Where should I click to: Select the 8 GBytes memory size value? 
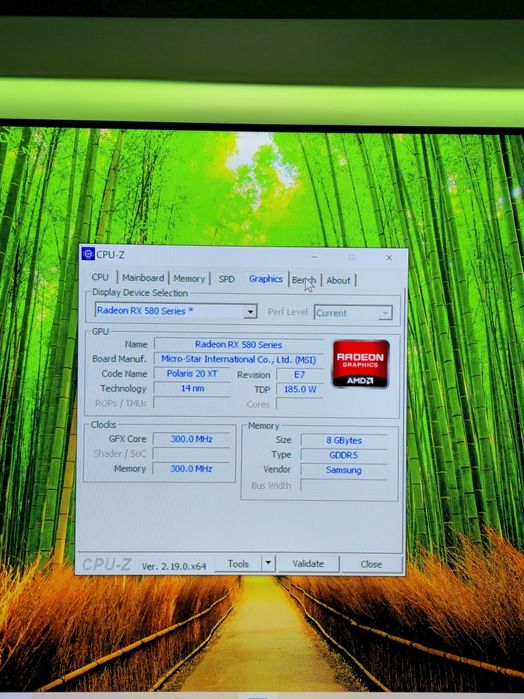[x=344, y=440]
